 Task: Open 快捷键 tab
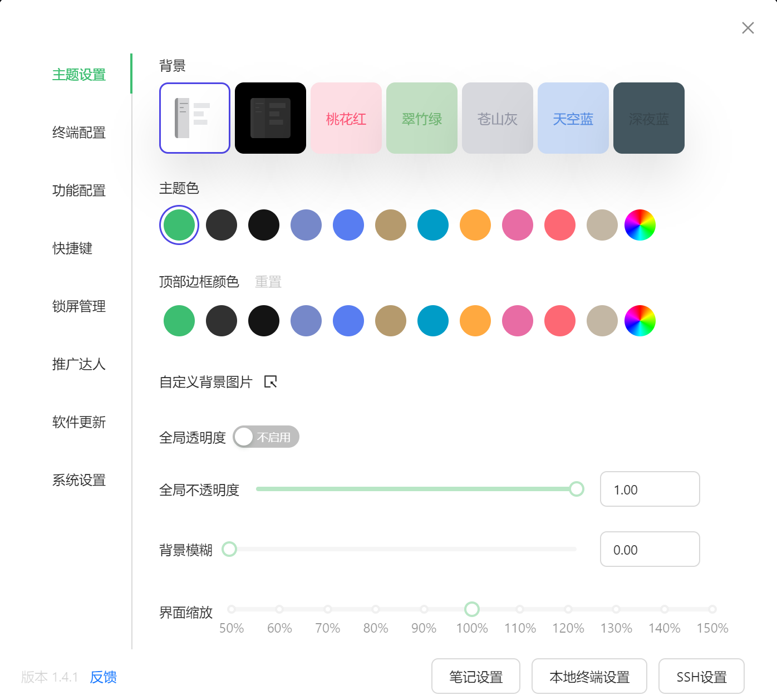click(x=72, y=248)
